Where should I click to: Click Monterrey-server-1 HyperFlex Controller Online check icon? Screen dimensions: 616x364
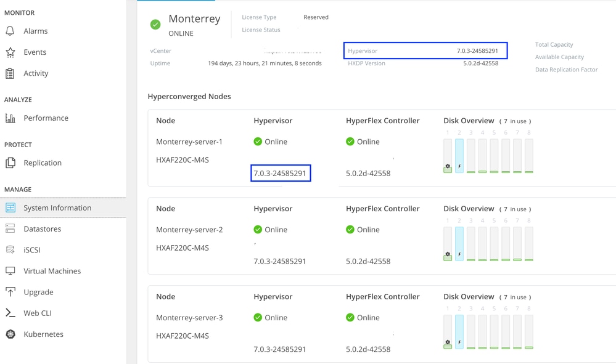click(350, 142)
